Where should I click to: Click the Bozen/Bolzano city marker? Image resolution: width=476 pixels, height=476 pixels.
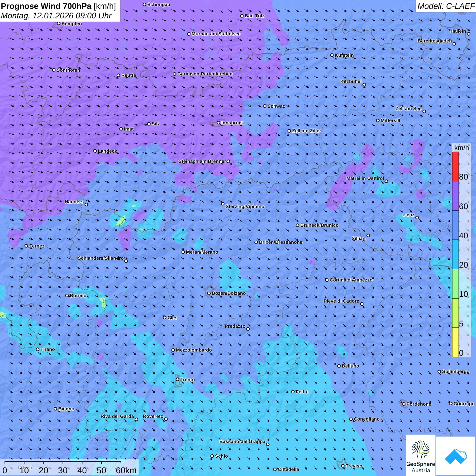(x=209, y=293)
